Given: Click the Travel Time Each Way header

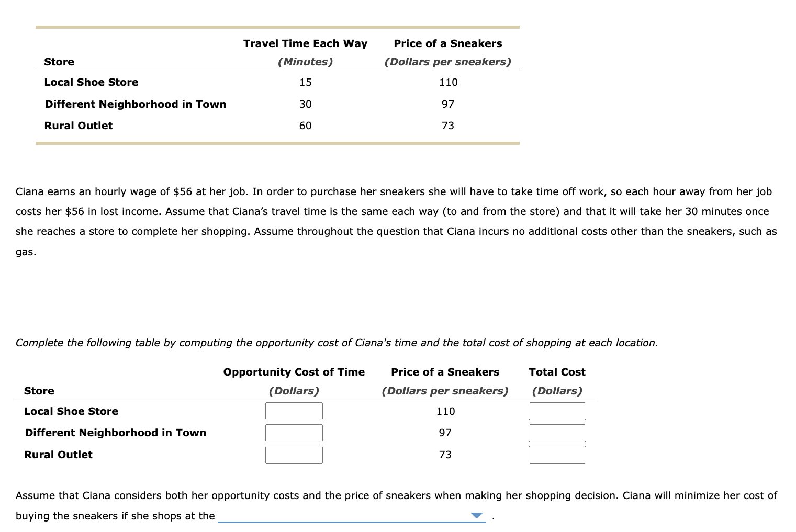Looking at the screenshot, I should click(305, 43).
